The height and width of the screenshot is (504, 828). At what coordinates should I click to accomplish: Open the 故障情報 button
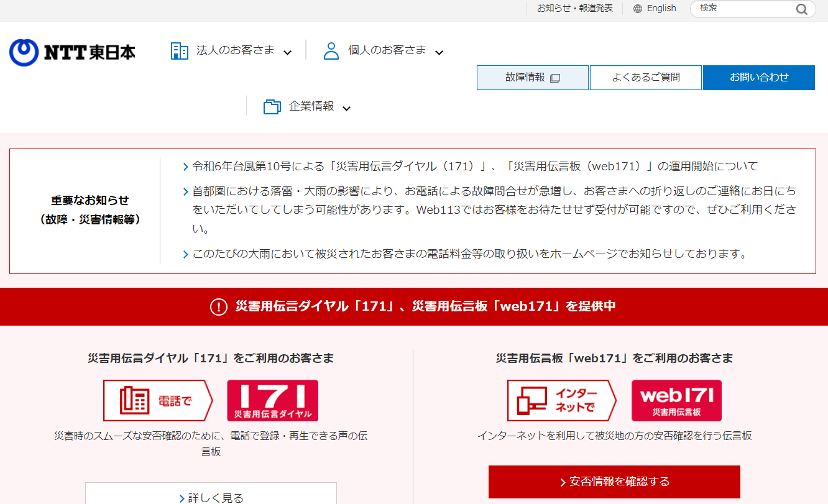pyautogui.click(x=533, y=78)
